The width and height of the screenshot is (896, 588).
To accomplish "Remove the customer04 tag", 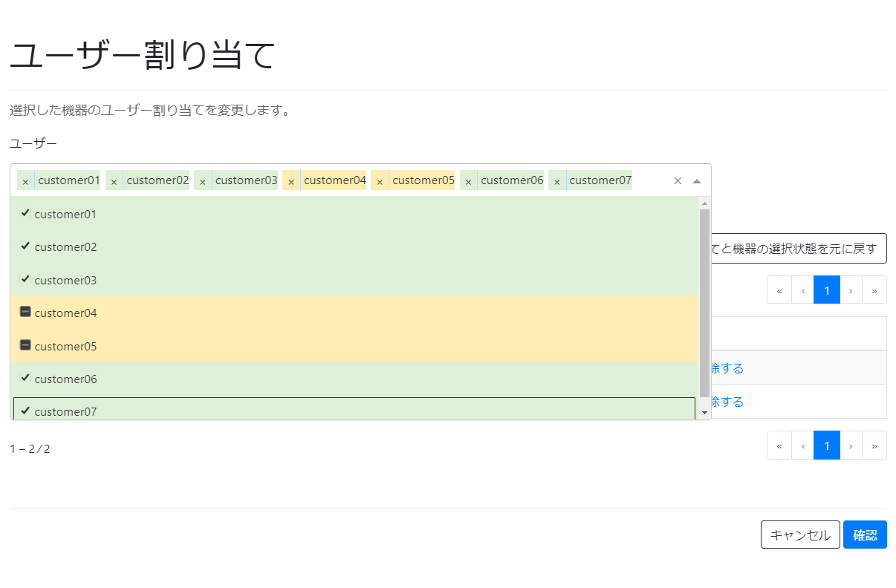I will click(290, 180).
